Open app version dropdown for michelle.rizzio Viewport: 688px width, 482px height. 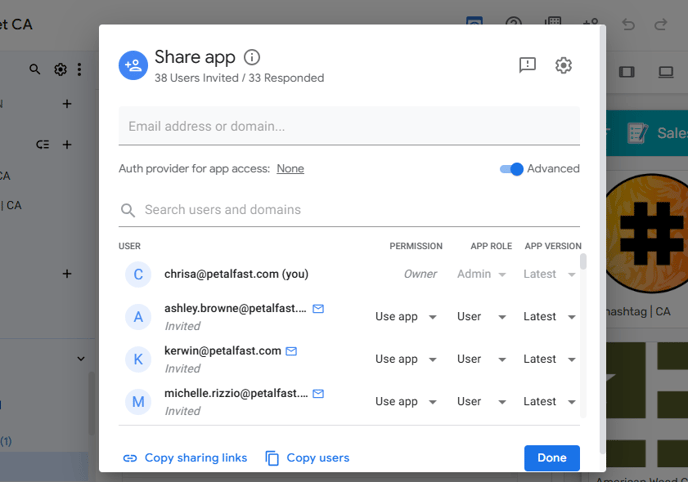[549, 402]
